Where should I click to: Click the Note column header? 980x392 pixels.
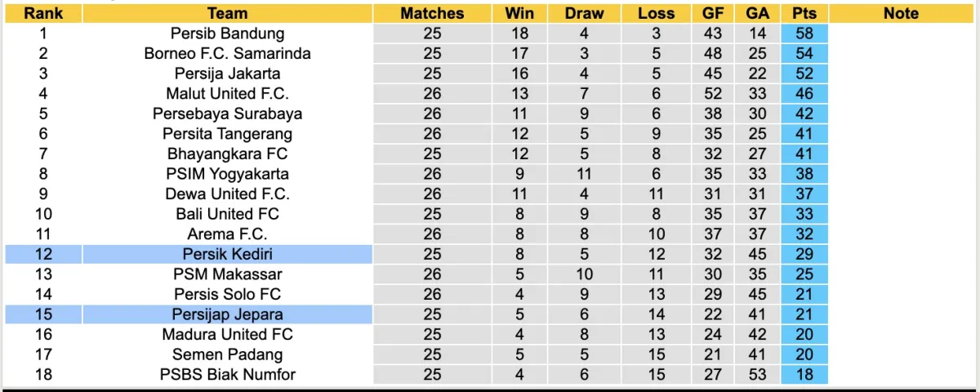click(x=901, y=13)
